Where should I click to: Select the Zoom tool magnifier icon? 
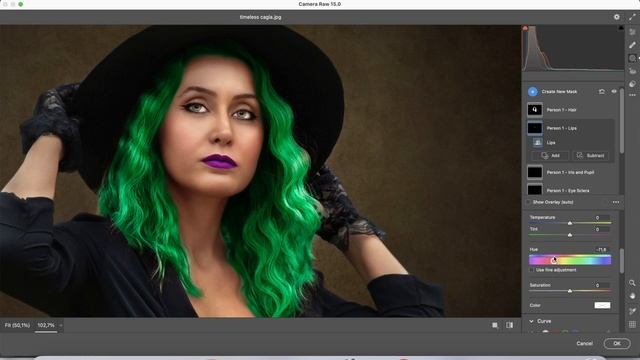pos(632,283)
